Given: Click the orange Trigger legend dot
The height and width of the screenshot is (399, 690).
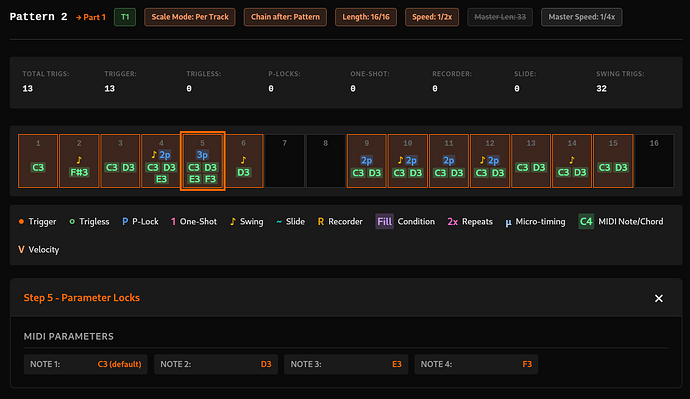Looking at the screenshot, I should [x=21, y=222].
